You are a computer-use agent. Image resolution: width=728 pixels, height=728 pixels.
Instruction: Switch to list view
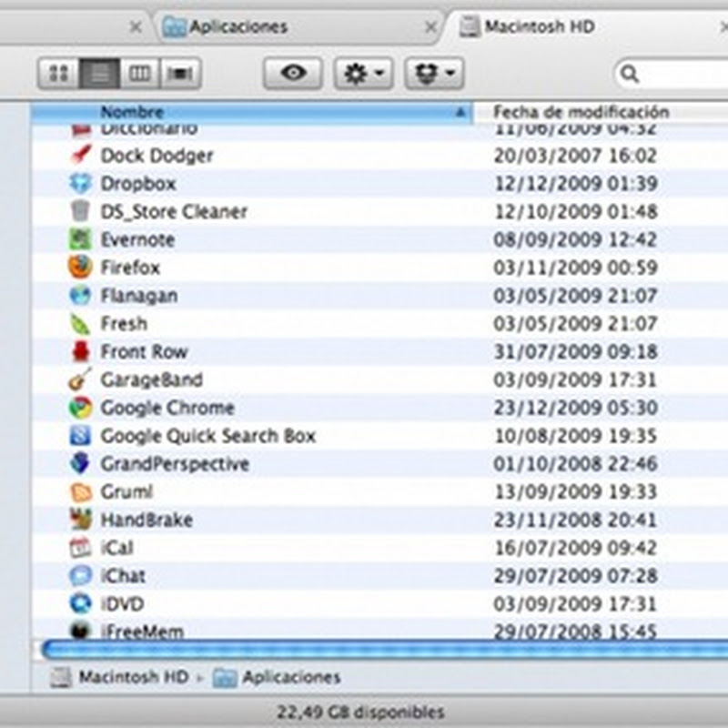[99, 74]
